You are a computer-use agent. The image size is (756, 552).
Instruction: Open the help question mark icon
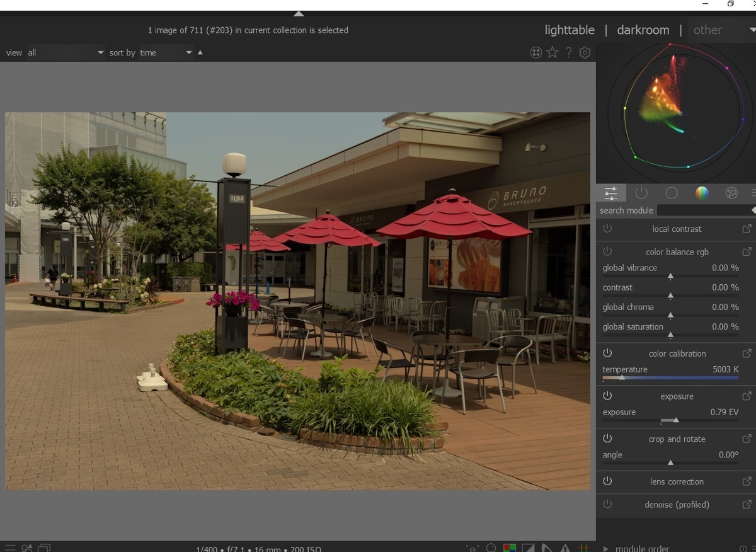(x=569, y=52)
